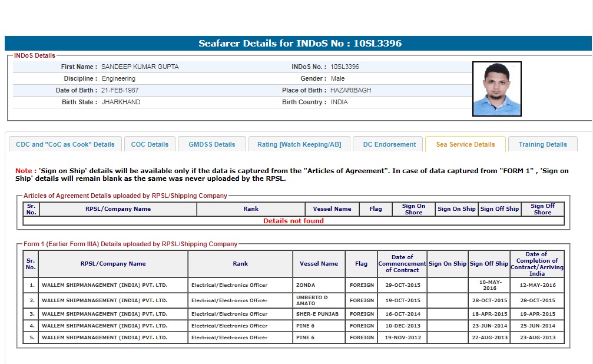593x364 pixels.
Task: Click the seafarer's profile photo
Action: point(496,90)
